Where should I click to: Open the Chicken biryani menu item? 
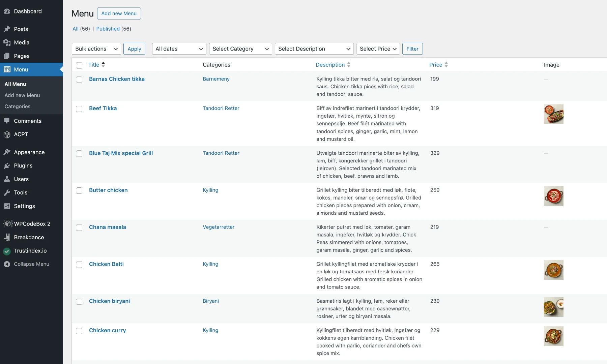(109, 301)
